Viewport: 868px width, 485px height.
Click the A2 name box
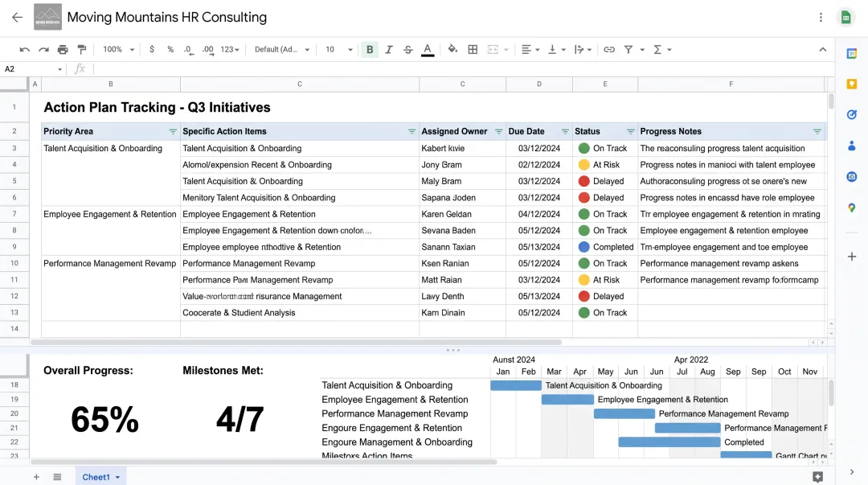32,69
